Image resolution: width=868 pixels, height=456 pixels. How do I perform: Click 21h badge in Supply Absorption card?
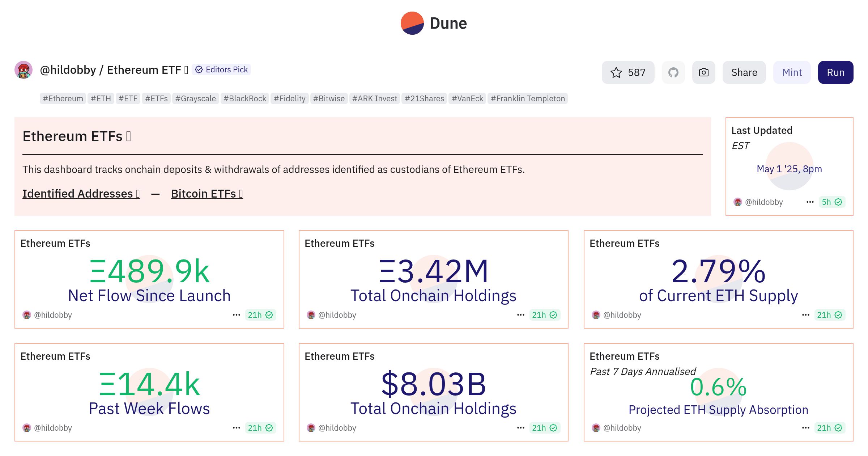(x=830, y=428)
